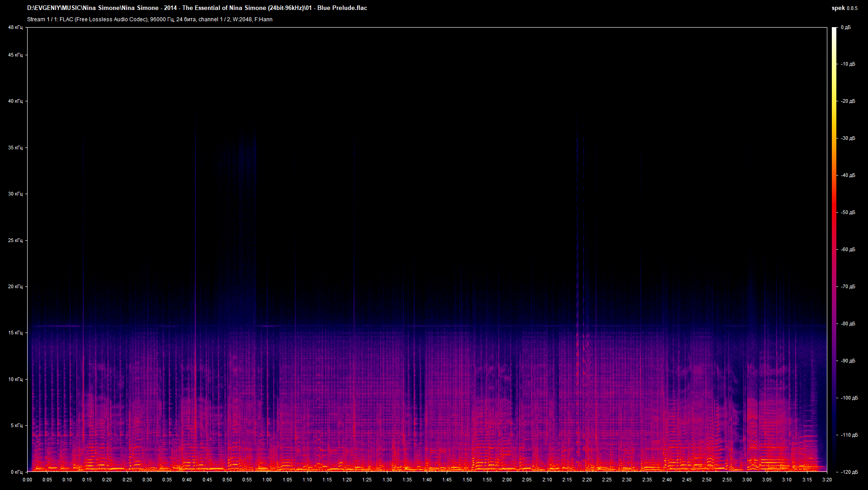Click the 0:30 time axis marker
Viewport: 868px width, 490px height.
point(147,480)
